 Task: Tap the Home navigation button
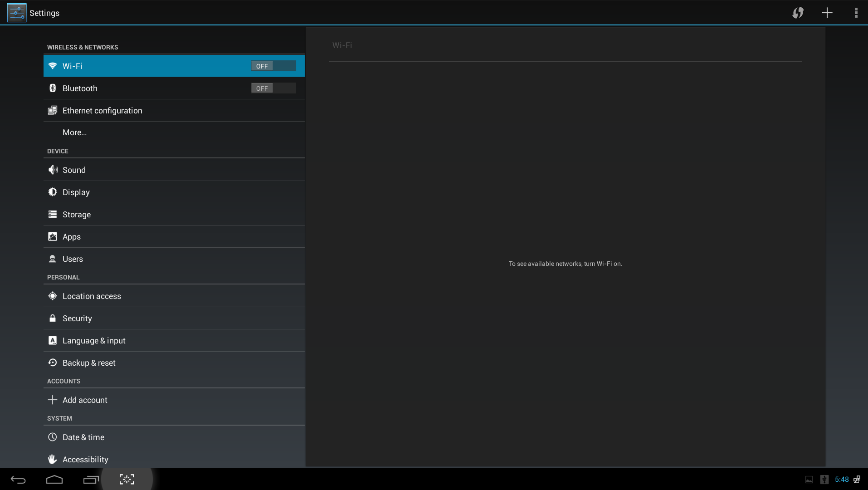[x=54, y=480]
